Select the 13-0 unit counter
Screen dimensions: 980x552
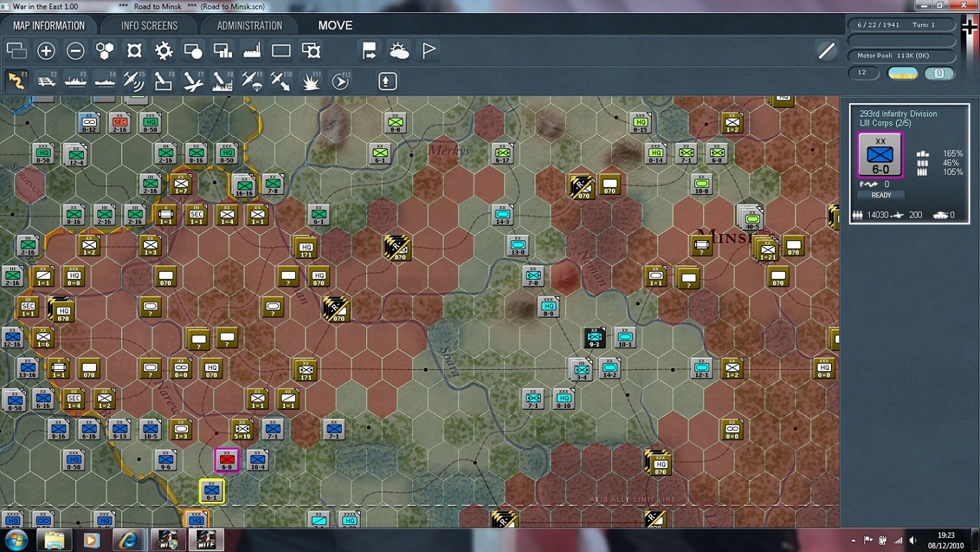pos(518,245)
